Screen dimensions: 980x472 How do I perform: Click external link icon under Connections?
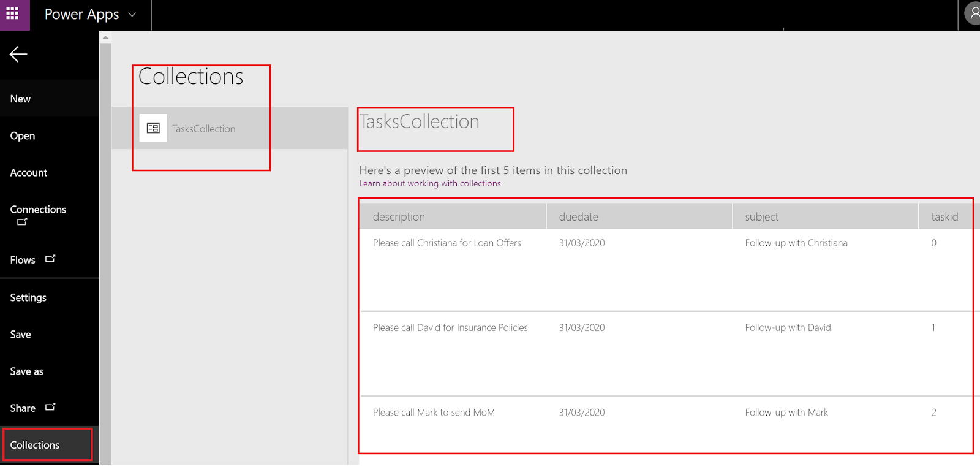(22, 222)
